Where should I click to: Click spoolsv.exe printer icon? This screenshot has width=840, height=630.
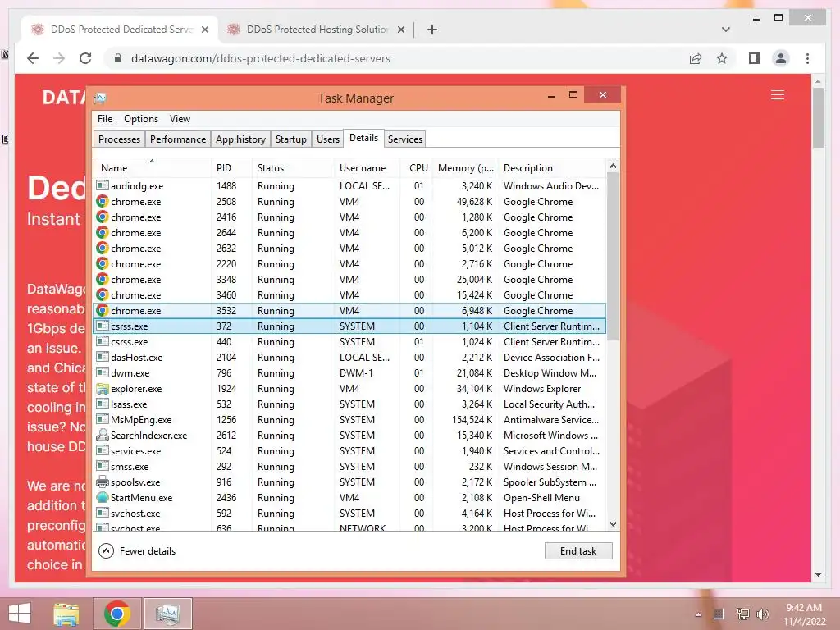click(x=103, y=482)
